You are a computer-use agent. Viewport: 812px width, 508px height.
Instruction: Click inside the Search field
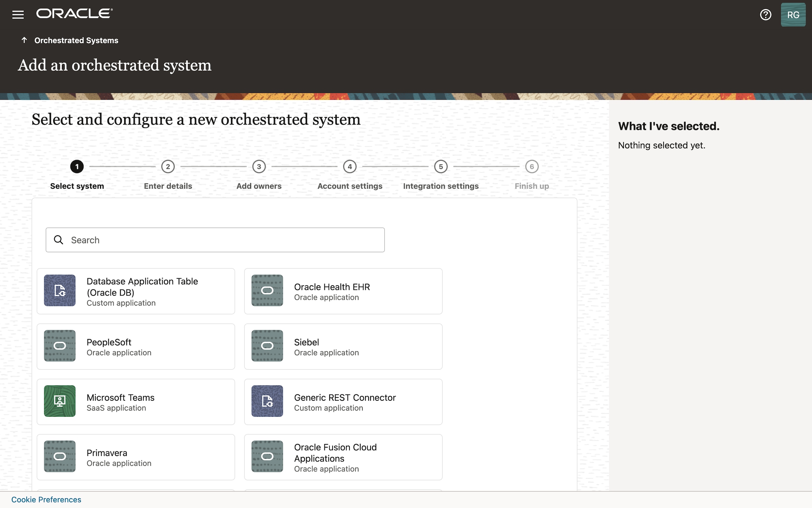[215, 240]
